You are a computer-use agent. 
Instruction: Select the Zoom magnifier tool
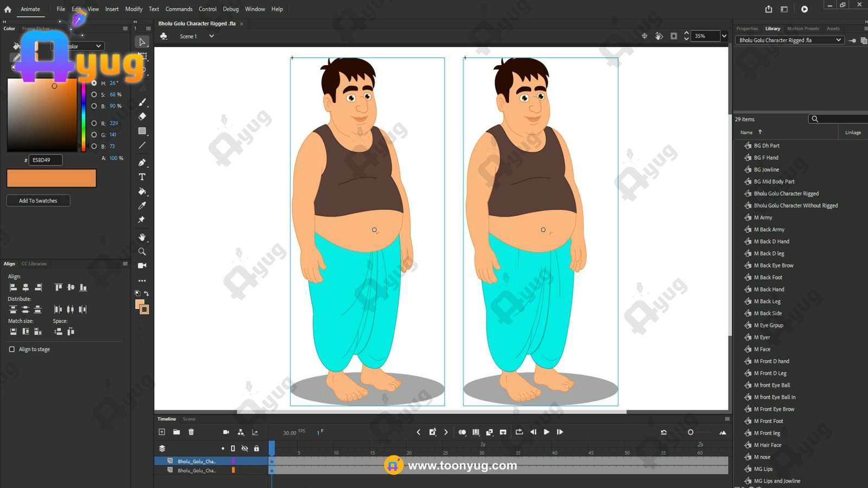pos(142,252)
